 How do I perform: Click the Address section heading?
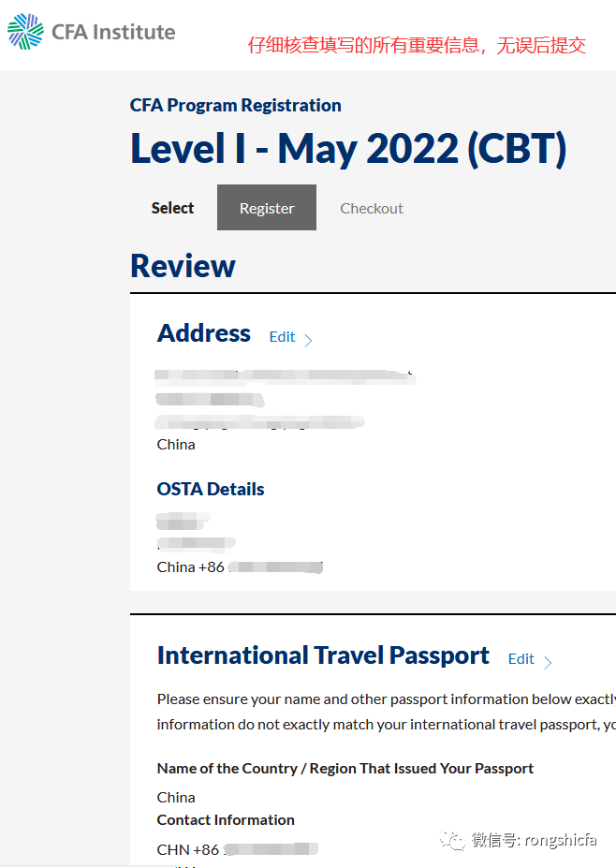pyautogui.click(x=204, y=333)
